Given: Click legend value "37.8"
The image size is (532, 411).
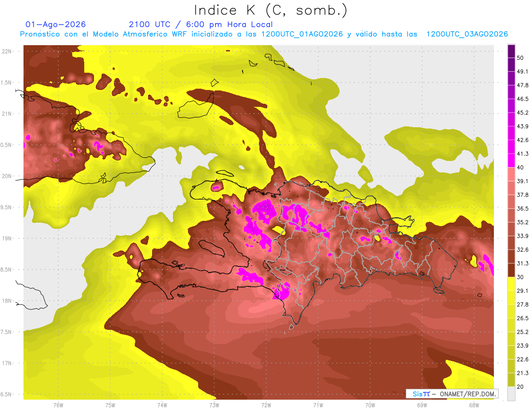Looking at the screenshot, I should (523, 195).
